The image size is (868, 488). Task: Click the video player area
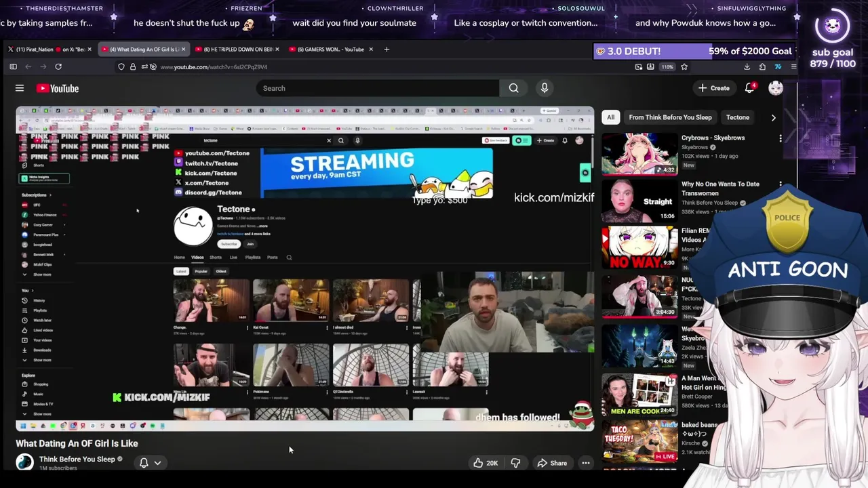click(x=304, y=268)
